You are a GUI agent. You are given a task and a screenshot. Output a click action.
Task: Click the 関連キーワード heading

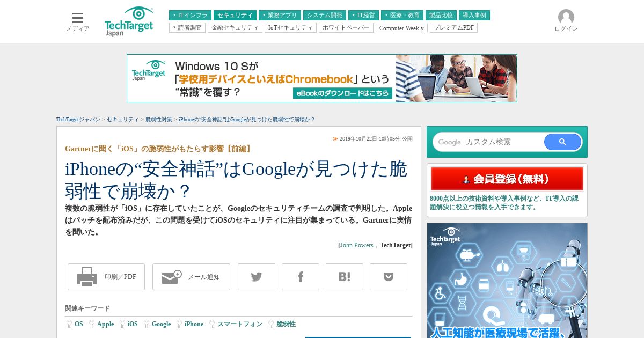point(87,308)
